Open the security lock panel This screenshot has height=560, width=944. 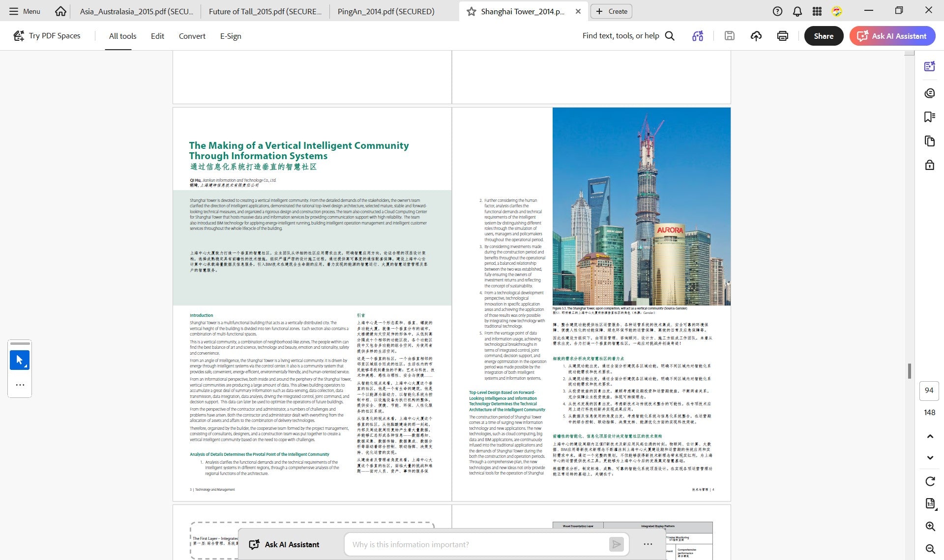pyautogui.click(x=929, y=165)
